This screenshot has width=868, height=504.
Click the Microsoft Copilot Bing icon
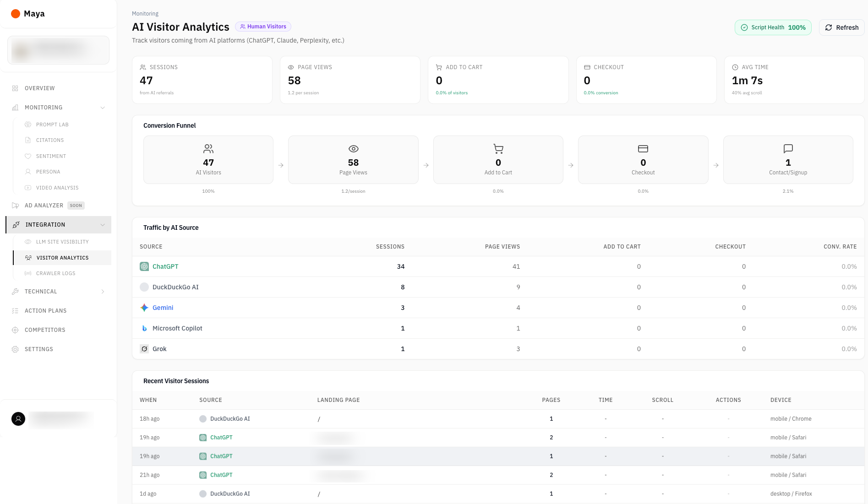point(144,328)
